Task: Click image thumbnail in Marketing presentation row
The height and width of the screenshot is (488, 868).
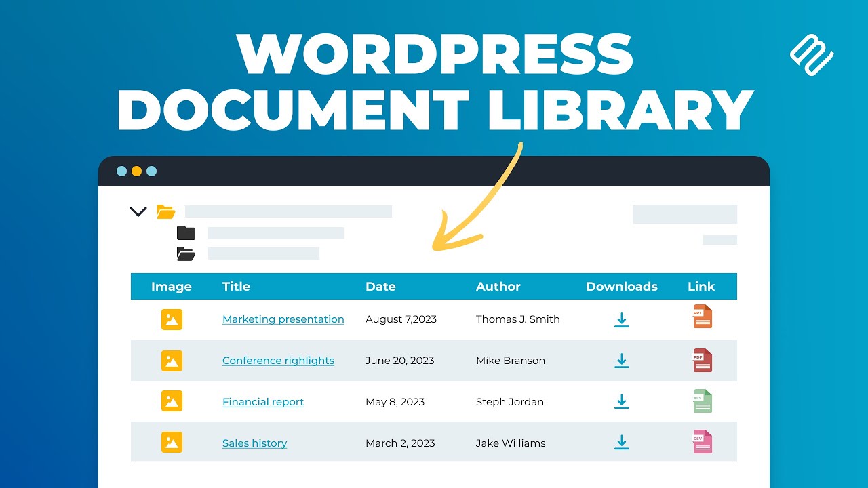Action: coord(172,319)
